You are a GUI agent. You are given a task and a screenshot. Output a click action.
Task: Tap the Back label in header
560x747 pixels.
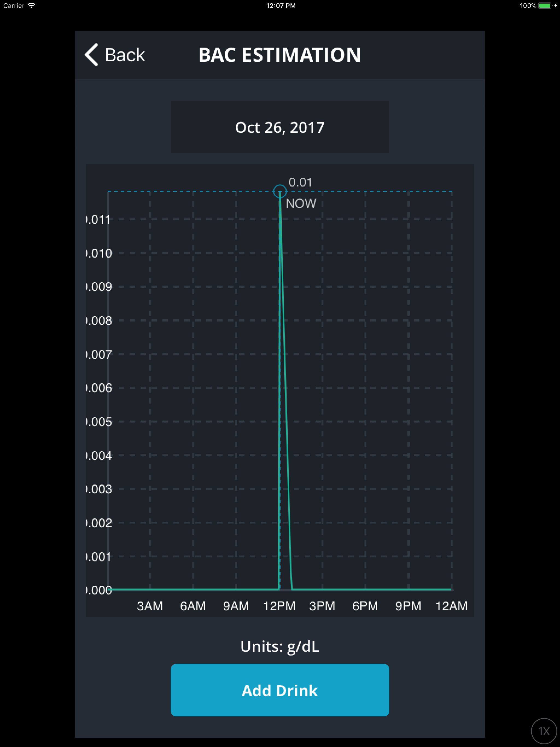[x=125, y=55]
